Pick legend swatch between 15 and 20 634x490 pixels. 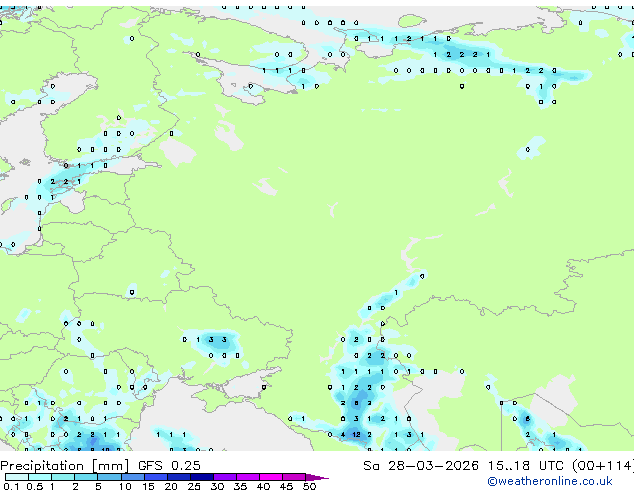click(x=155, y=477)
